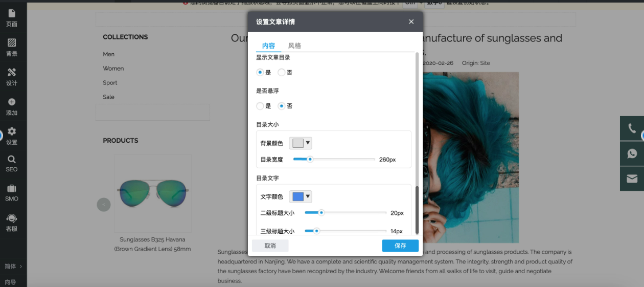Open the 客服 customer service icon

[x=11, y=223]
